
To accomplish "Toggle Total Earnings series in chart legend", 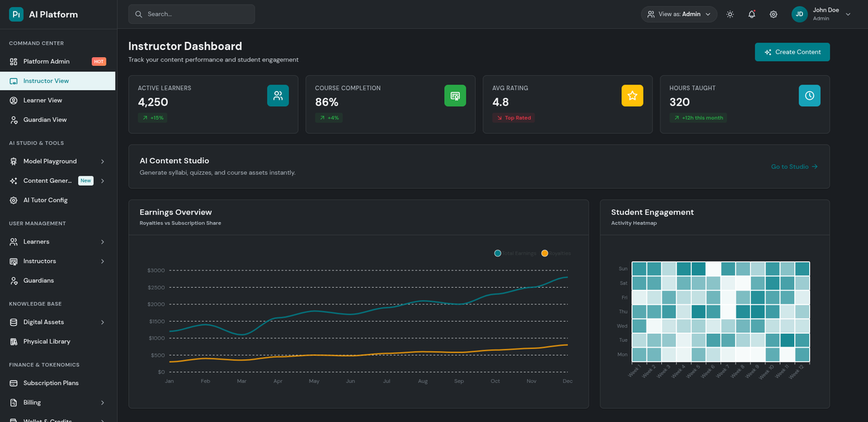I will pos(515,254).
